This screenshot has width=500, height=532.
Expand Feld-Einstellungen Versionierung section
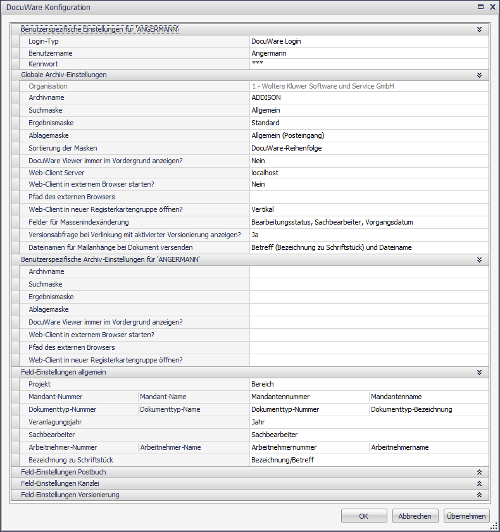[479, 495]
